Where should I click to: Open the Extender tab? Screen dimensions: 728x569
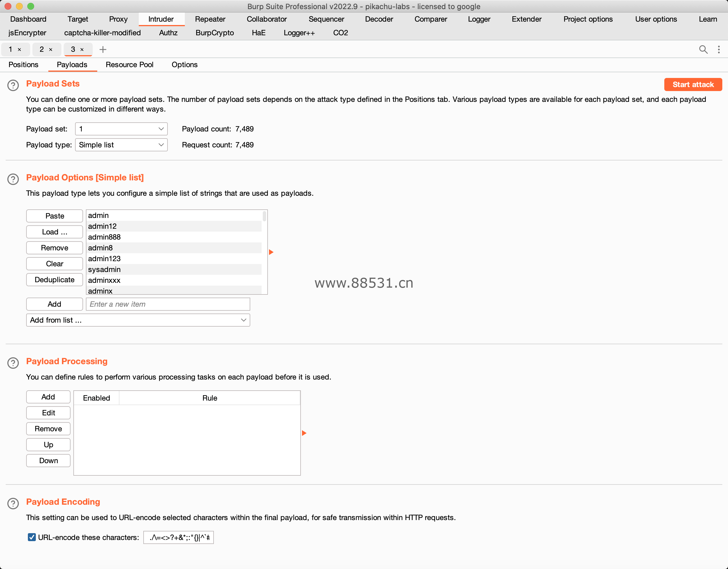pos(527,19)
